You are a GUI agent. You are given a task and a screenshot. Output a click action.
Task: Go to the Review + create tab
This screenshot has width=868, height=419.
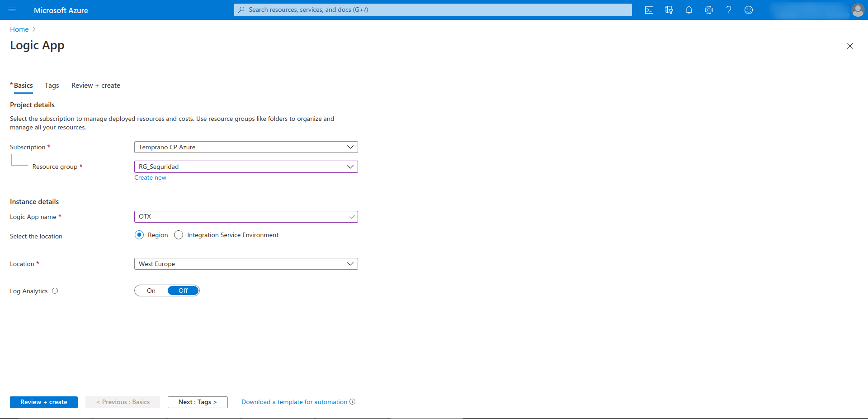click(x=96, y=86)
